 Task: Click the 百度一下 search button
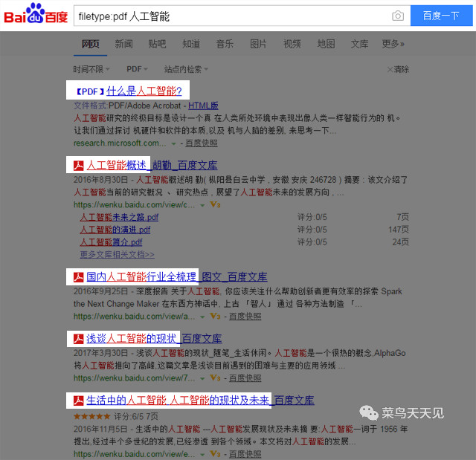(x=441, y=16)
